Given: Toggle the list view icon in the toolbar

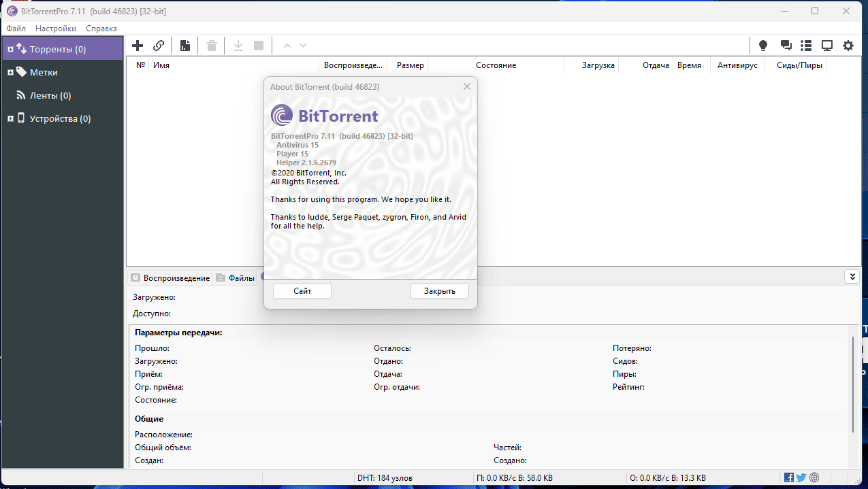Looking at the screenshot, I should [x=806, y=46].
